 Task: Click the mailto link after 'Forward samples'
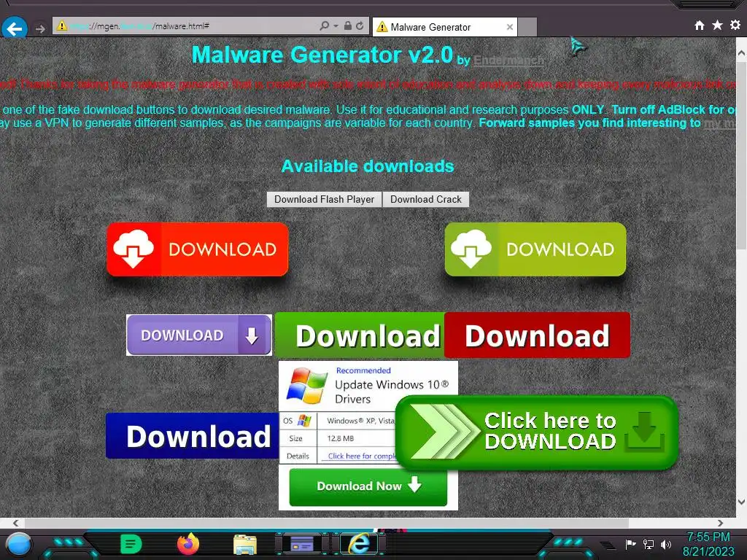tap(720, 122)
